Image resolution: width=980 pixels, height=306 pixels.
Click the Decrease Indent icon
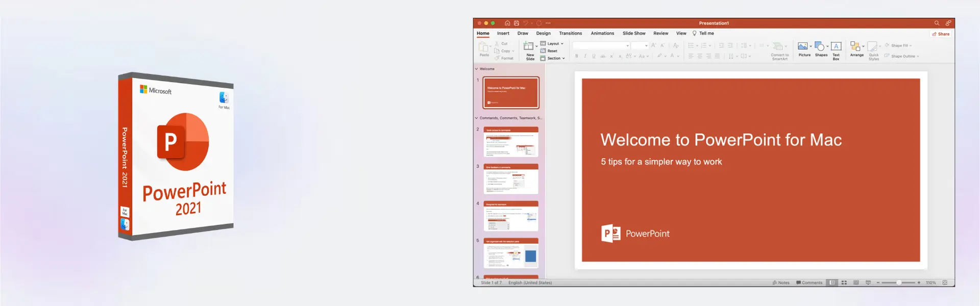click(721, 45)
